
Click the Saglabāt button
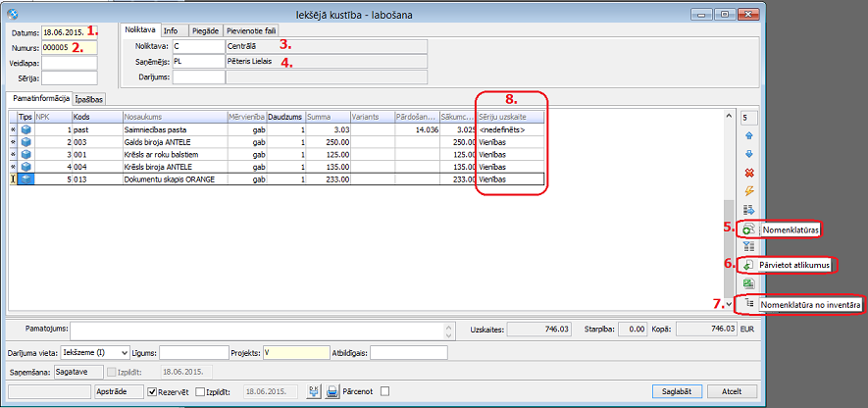pos(679,391)
